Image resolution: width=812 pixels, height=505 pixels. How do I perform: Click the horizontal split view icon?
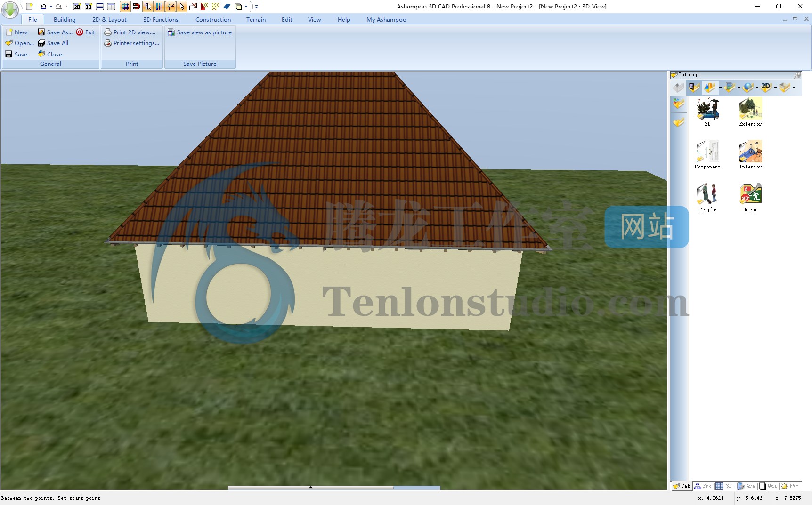pos(100,7)
